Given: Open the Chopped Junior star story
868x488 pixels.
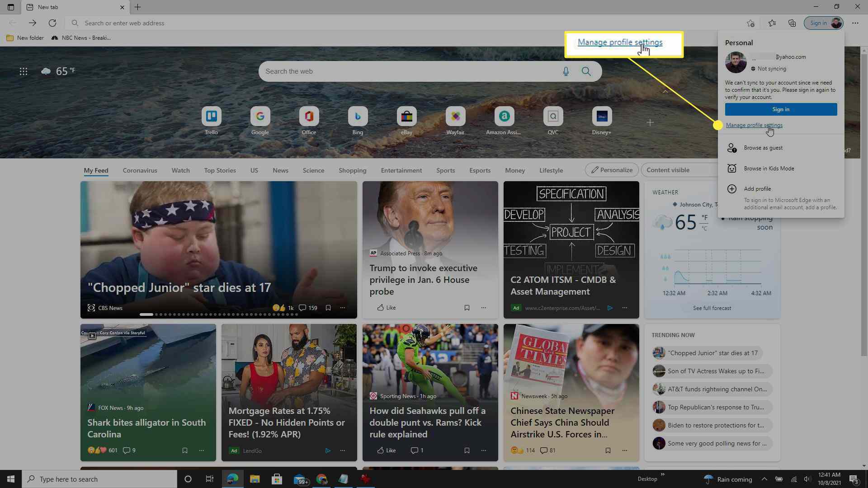Looking at the screenshot, I should tap(179, 288).
